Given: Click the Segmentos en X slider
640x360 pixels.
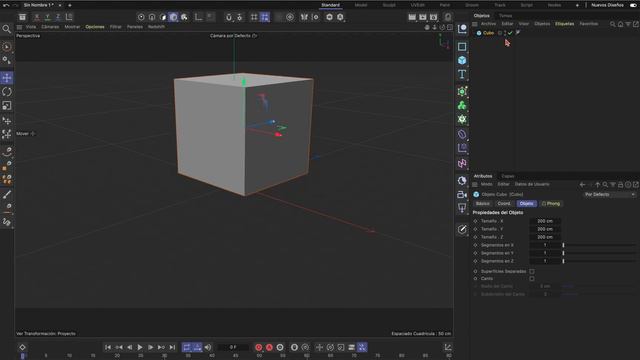Looking at the screenshot, I should point(599,245).
